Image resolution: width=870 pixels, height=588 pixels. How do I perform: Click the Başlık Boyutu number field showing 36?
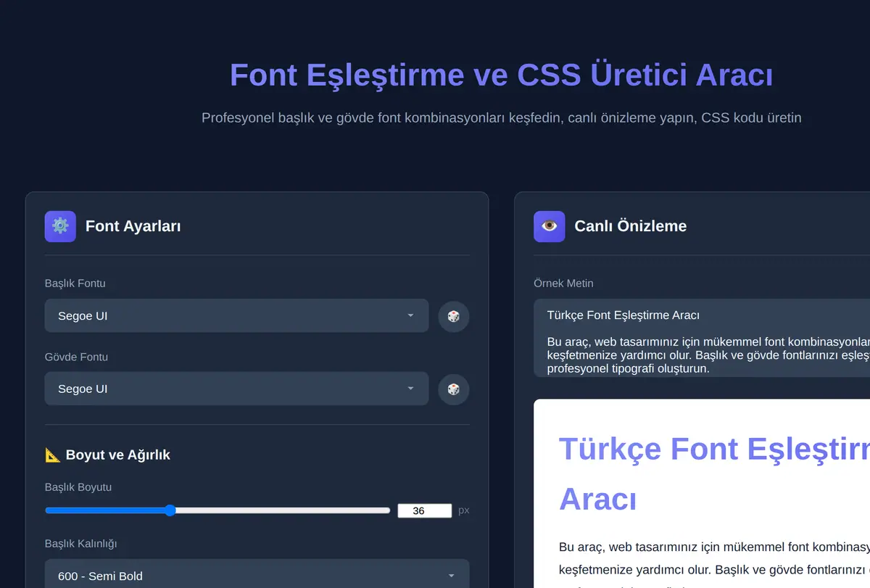tap(425, 510)
